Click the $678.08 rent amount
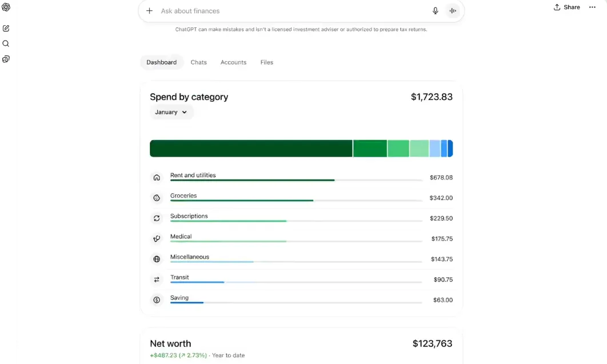607x364 pixels. point(441,178)
